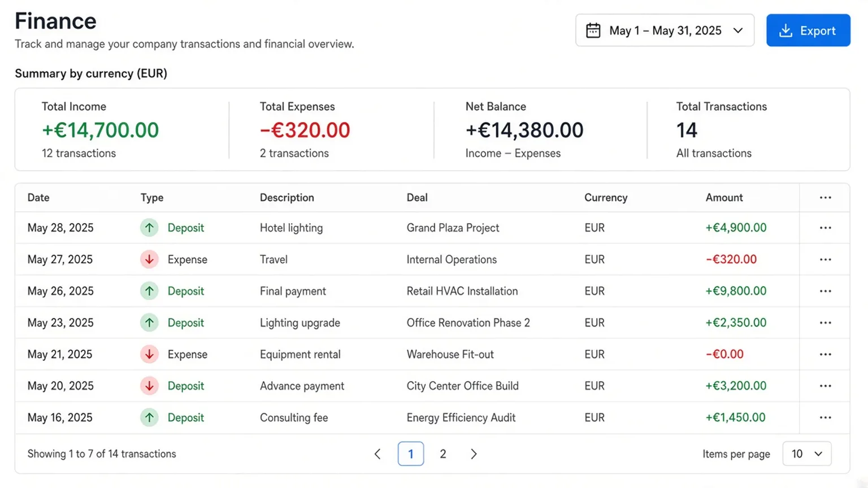This screenshot has width=868, height=488.
Task: Go to next page with right chevron
Action: pos(474,454)
